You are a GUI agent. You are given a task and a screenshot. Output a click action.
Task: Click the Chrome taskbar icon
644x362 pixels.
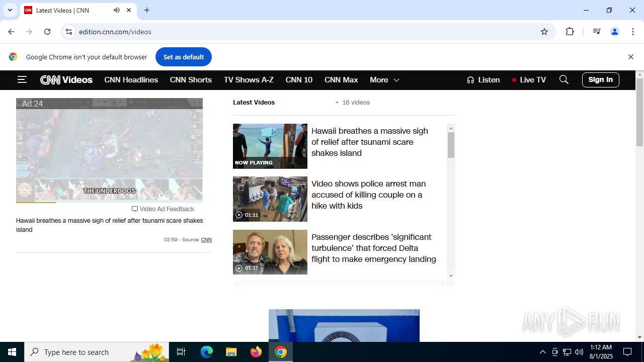coord(281,352)
